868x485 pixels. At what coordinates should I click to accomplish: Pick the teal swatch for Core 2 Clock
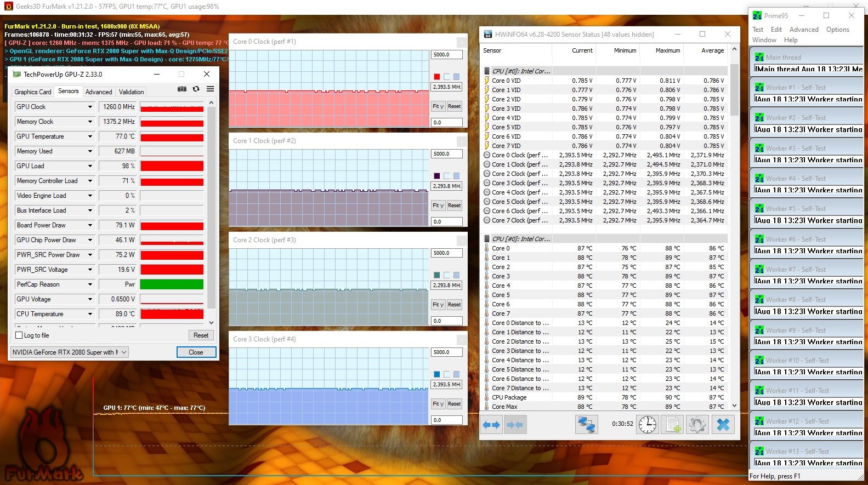click(437, 275)
